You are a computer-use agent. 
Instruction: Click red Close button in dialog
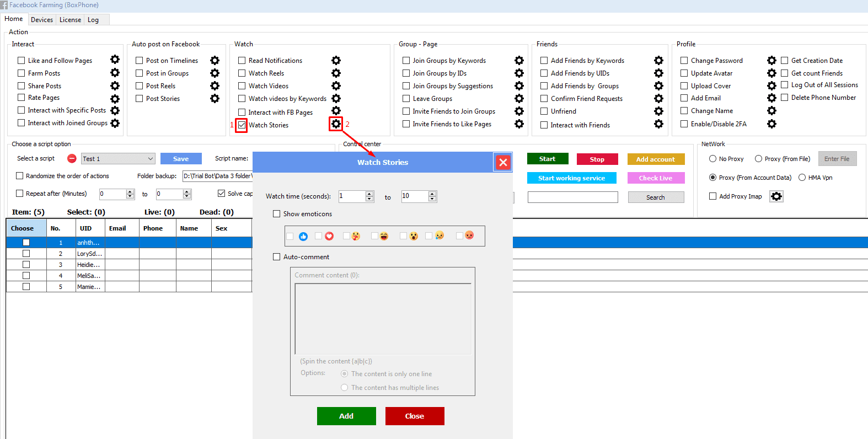(415, 416)
